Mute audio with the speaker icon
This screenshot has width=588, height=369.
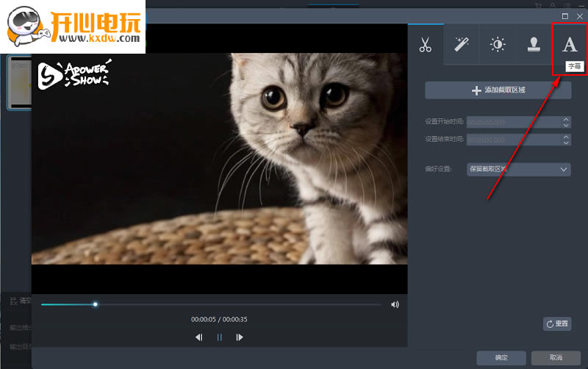coord(395,304)
